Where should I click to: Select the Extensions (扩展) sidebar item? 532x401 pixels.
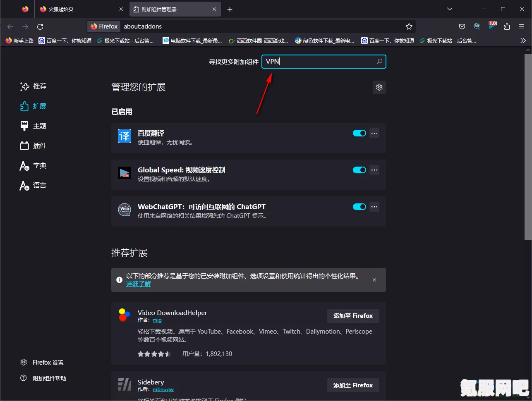(x=33, y=106)
